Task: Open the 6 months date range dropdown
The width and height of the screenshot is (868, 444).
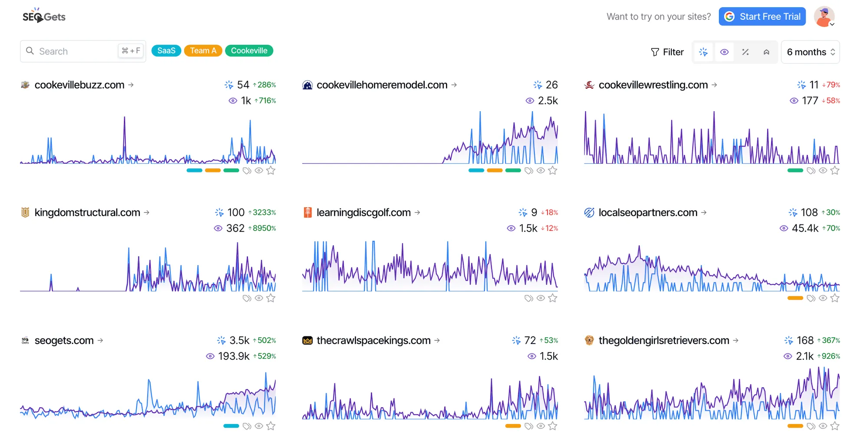Action: (810, 52)
